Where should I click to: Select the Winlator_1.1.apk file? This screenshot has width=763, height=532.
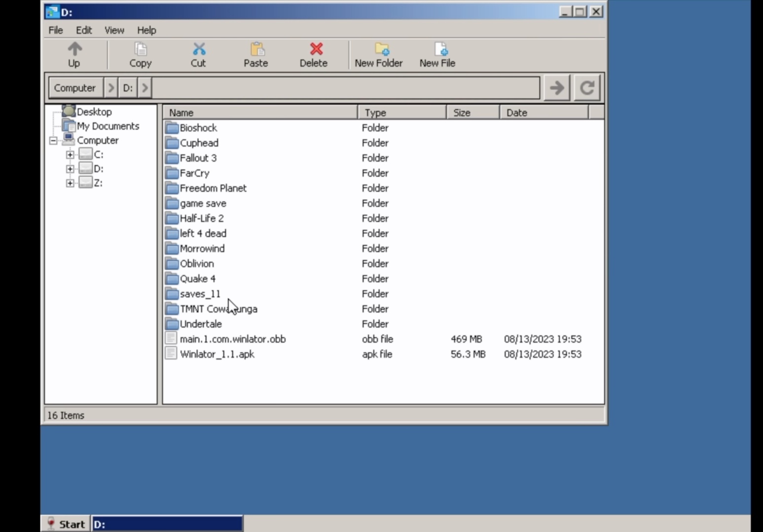pos(217,355)
